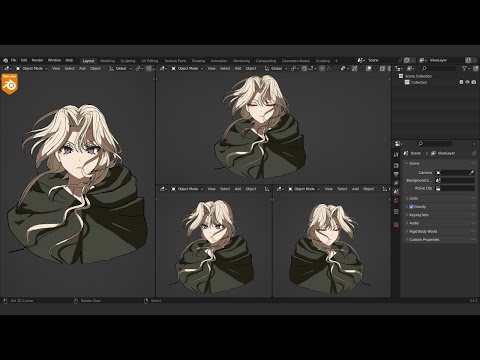Viewport: 480px width, 360px height.
Task: Open pivot point dropdown in top-right viewport
Action: (295, 68)
